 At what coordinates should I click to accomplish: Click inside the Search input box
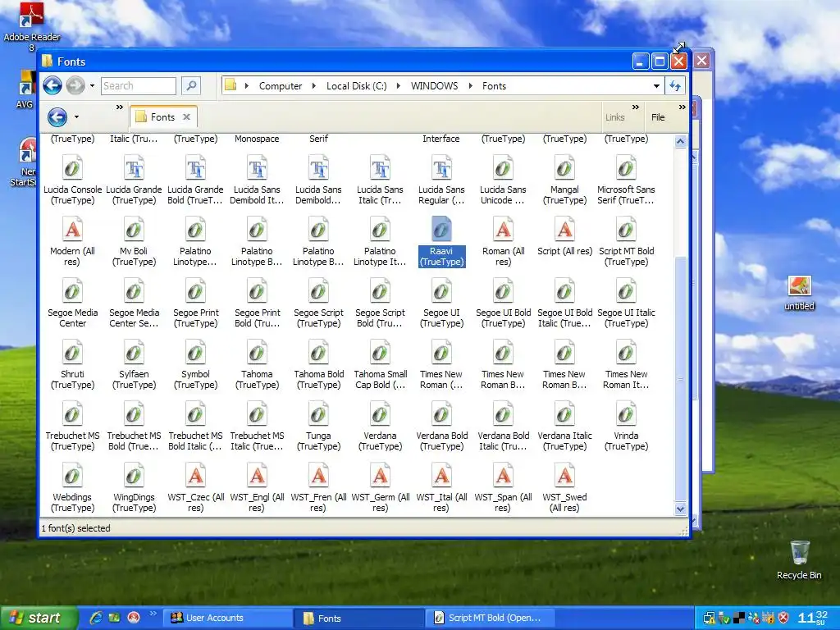(x=138, y=85)
